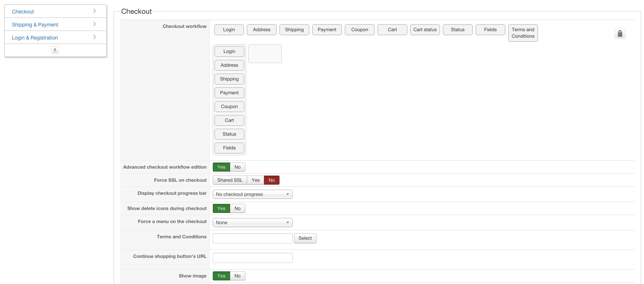644x284 pixels.
Task: Click the Fields block in the vertical step column
Action: [229, 148]
